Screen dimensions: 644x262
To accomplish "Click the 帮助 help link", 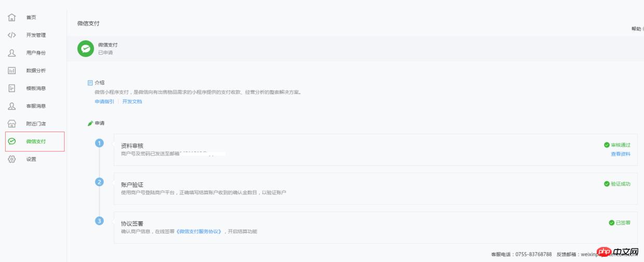I will [636, 29].
